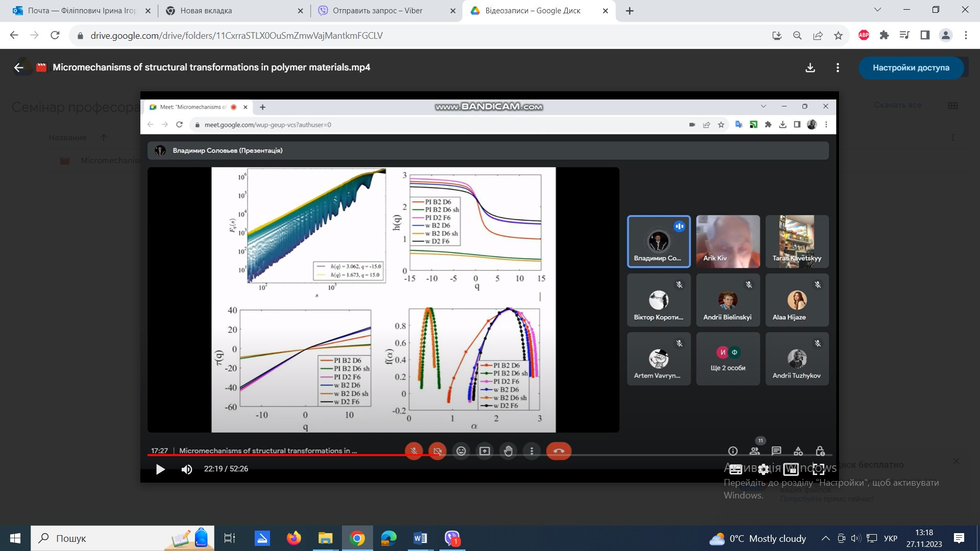Image resolution: width=980 pixels, height=551 pixels.
Task: Open more actions menu beside download icon
Action: [x=838, y=67]
